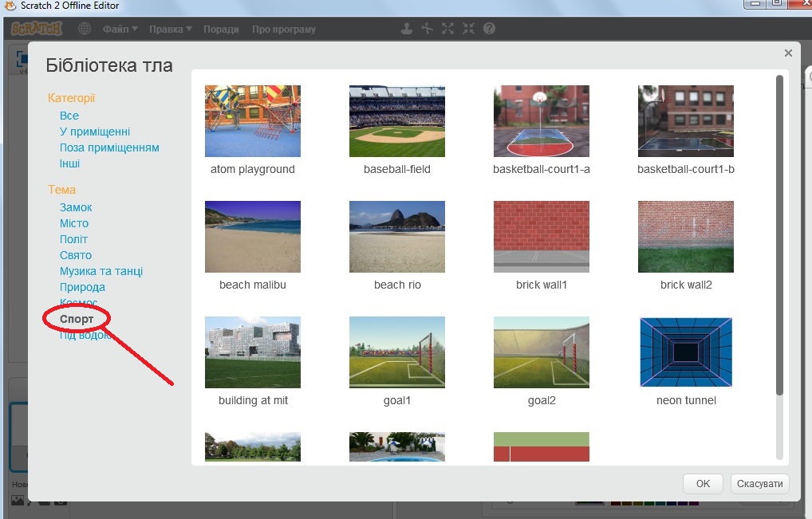
Task: Select the Спорт theme
Action: click(77, 319)
